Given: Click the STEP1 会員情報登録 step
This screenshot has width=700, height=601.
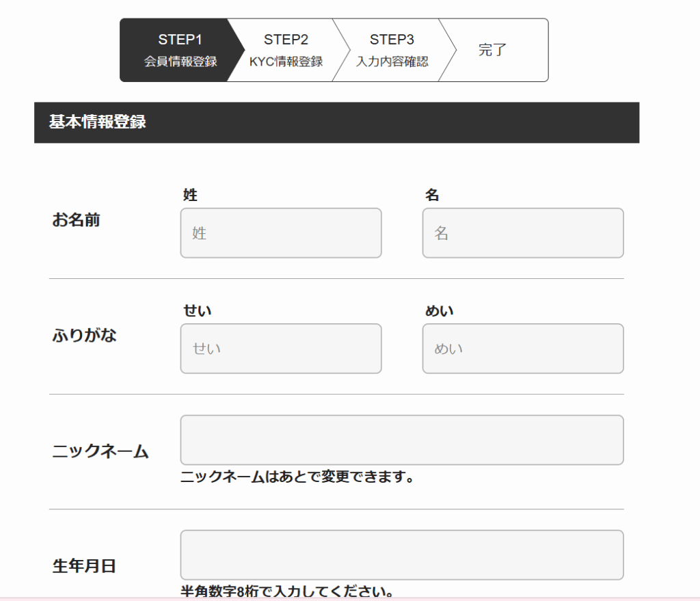Looking at the screenshot, I should [x=179, y=50].
